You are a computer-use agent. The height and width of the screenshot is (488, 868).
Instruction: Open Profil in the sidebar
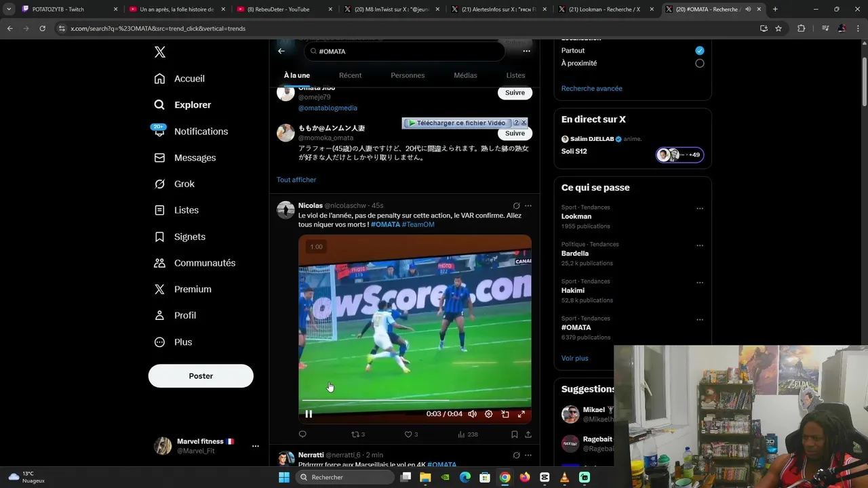(x=175, y=315)
